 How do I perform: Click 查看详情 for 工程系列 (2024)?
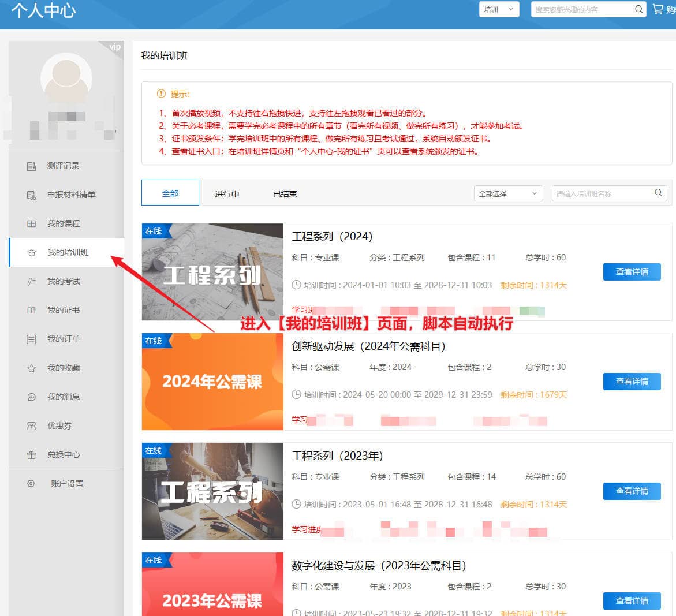pyautogui.click(x=632, y=272)
